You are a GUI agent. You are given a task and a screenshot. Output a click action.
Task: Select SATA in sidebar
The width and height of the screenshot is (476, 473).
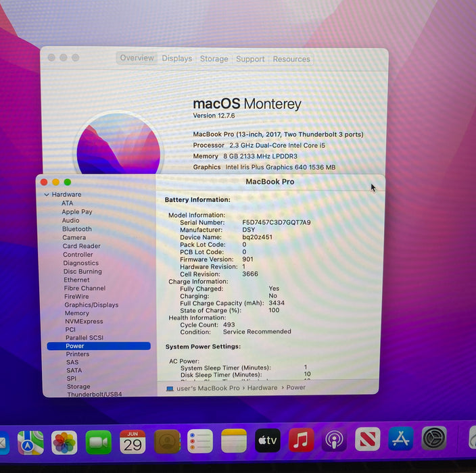[x=74, y=370]
